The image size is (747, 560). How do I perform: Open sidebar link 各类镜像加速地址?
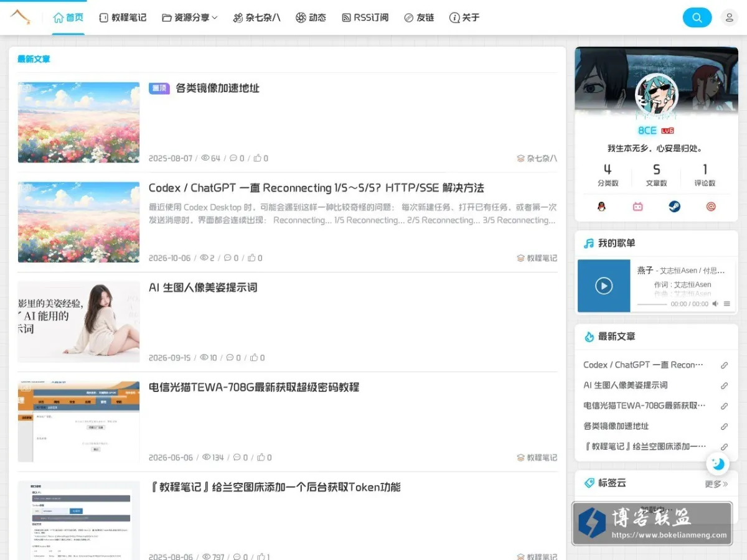[x=616, y=426]
